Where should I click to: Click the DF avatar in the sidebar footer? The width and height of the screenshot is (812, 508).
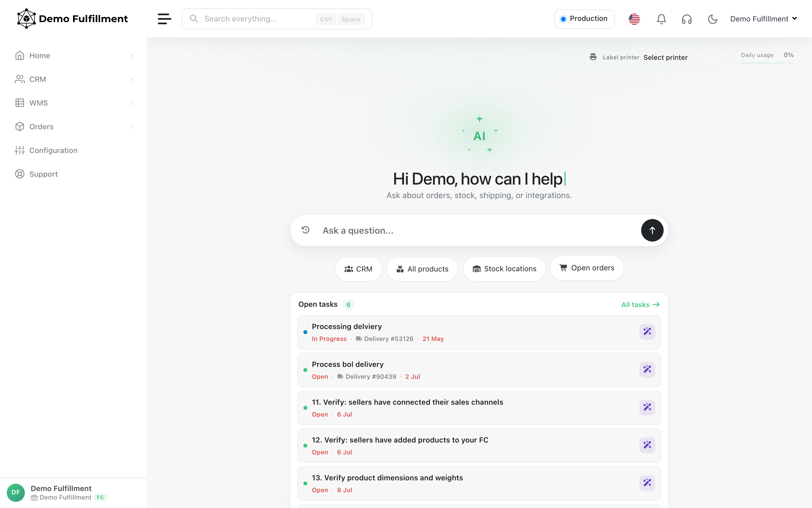click(x=16, y=492)
